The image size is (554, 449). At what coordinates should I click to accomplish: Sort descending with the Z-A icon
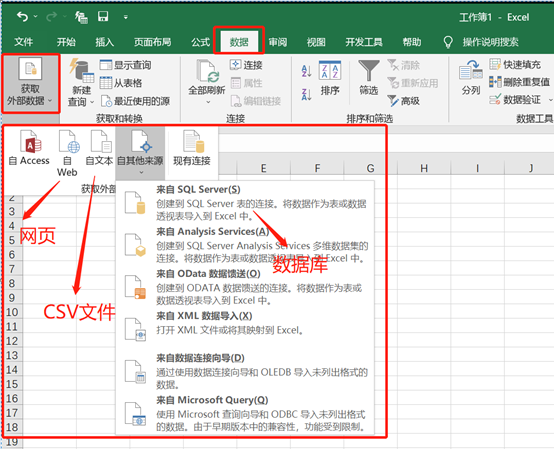pos(306,94)
